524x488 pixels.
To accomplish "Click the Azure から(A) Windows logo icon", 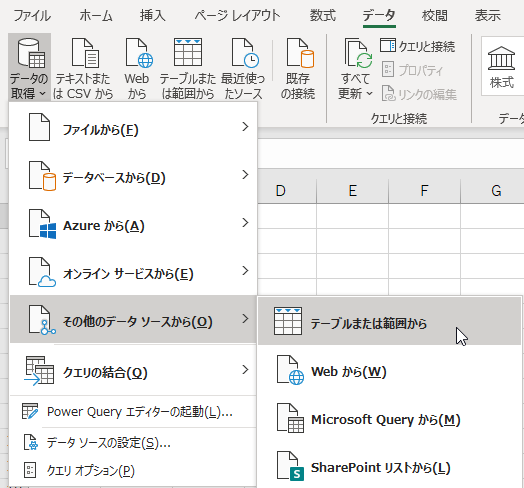I will (x=48, y=231).
